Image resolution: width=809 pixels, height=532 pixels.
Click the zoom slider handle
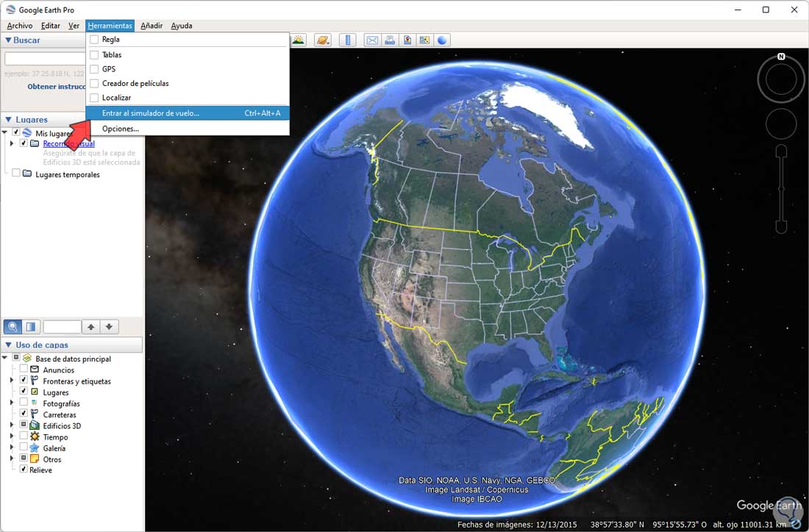coord(781,189)
